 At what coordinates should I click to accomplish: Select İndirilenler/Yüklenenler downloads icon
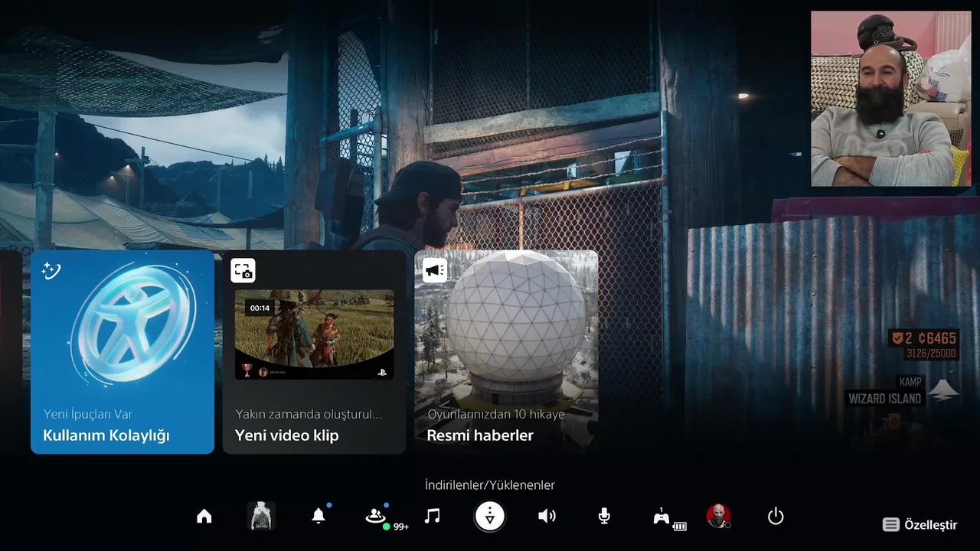point(490,517)
